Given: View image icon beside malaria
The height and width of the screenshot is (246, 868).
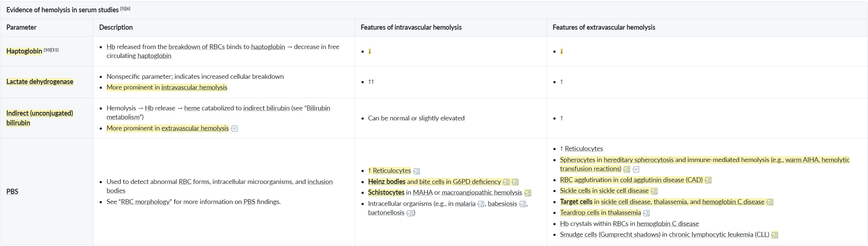Looking at the screenshot, I should click(481, 204).
